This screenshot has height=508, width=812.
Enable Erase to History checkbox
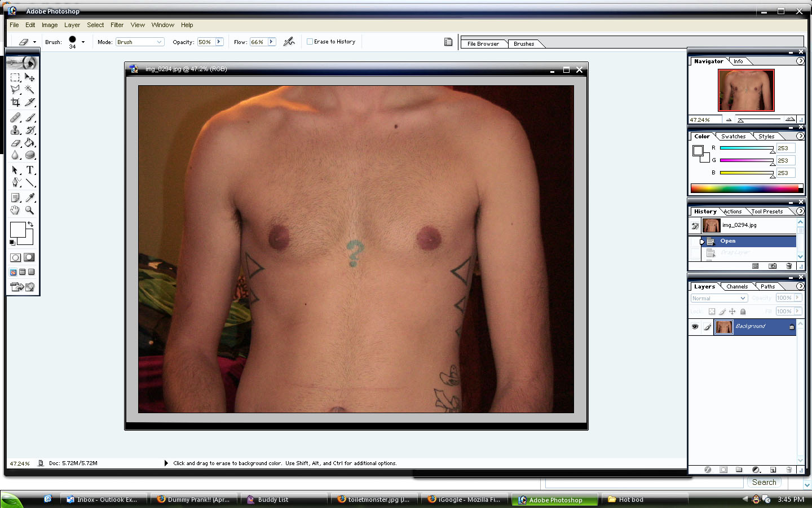(310, 41)
